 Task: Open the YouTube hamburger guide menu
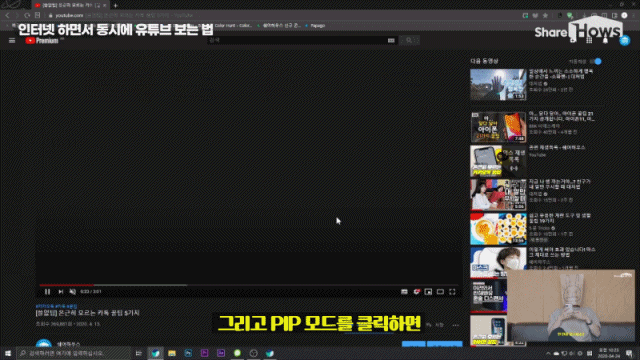[12, 40]
